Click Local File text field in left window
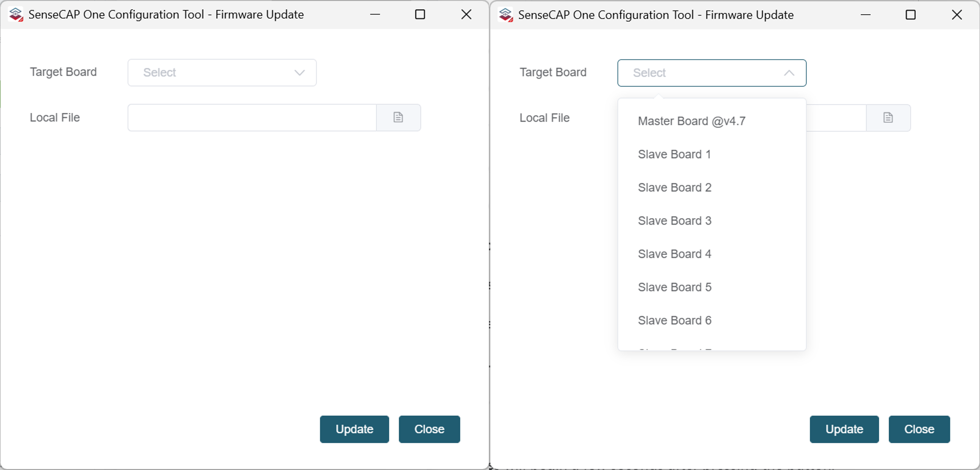 pyautogui.click(x=252, y=117)
